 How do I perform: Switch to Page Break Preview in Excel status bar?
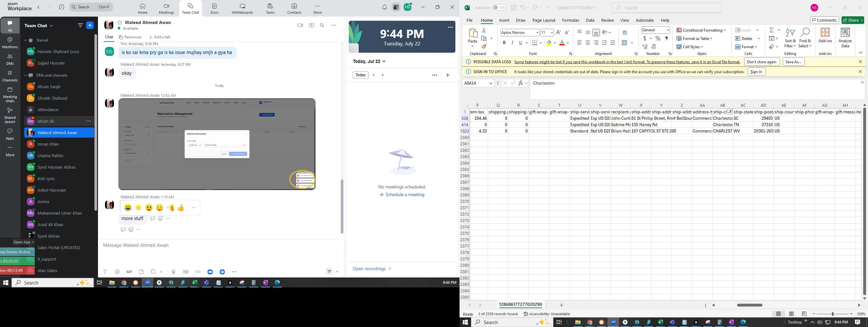[804, 314]
